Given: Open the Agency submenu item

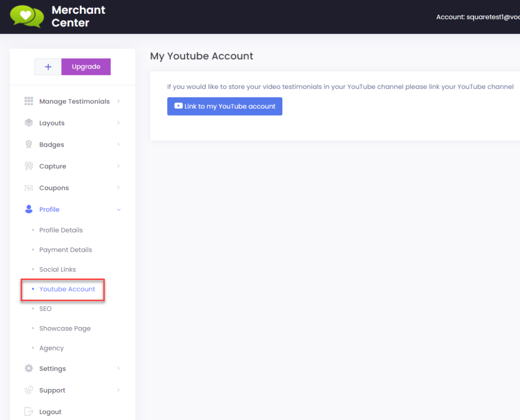Looking at the screenshot, I should click(51, 348).
